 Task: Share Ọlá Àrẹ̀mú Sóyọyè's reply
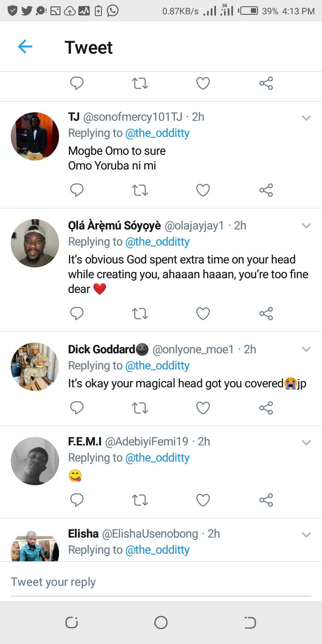[x=266, y=314]
